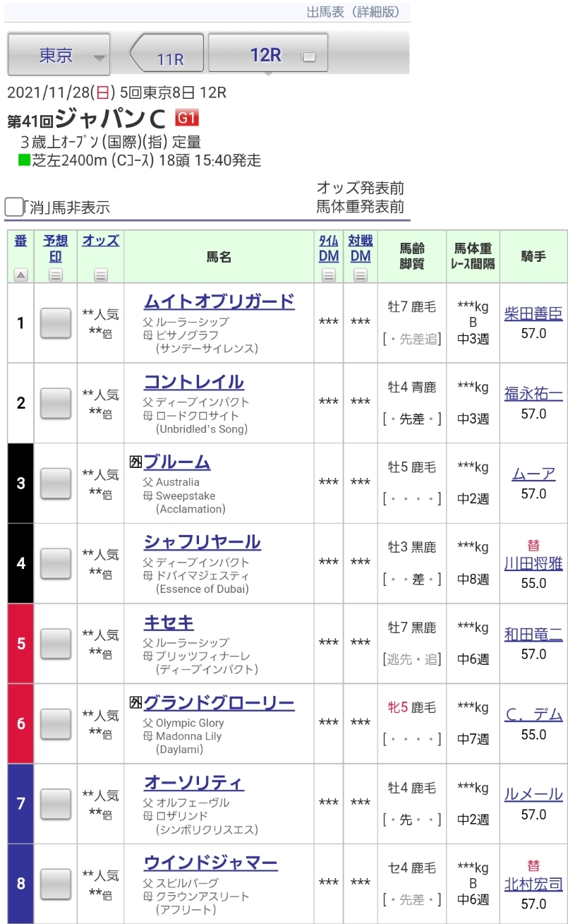This screenshot has width=568, height=924.
Task: Toggle the 「消」馬非表示 checkbox
Action: point(14,207)
